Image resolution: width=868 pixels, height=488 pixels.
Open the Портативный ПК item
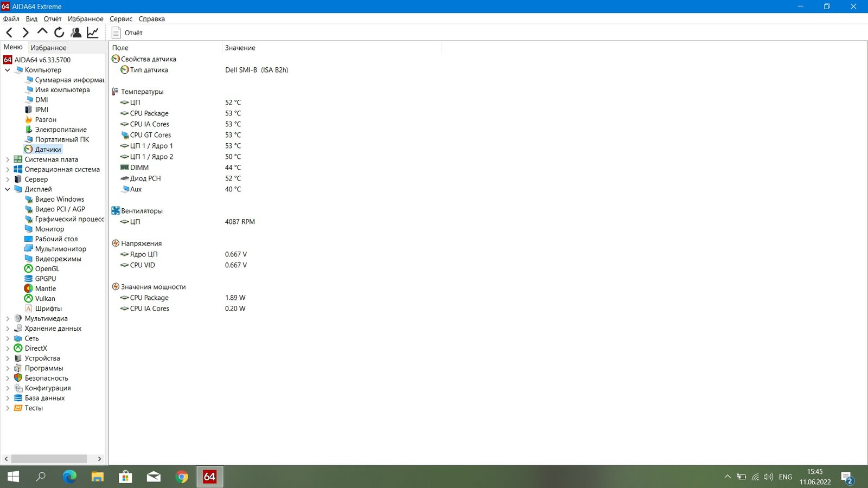pos(62,139)
